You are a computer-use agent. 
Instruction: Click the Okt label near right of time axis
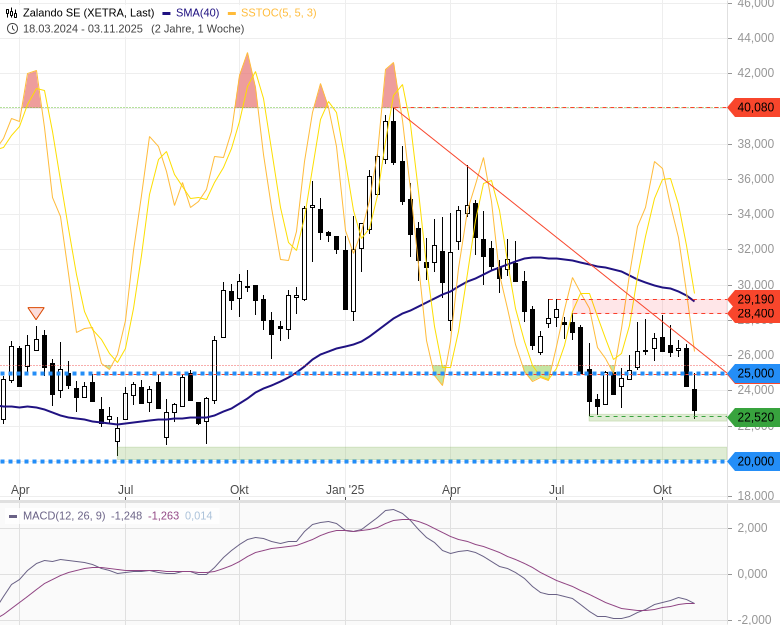pos(662,490)
